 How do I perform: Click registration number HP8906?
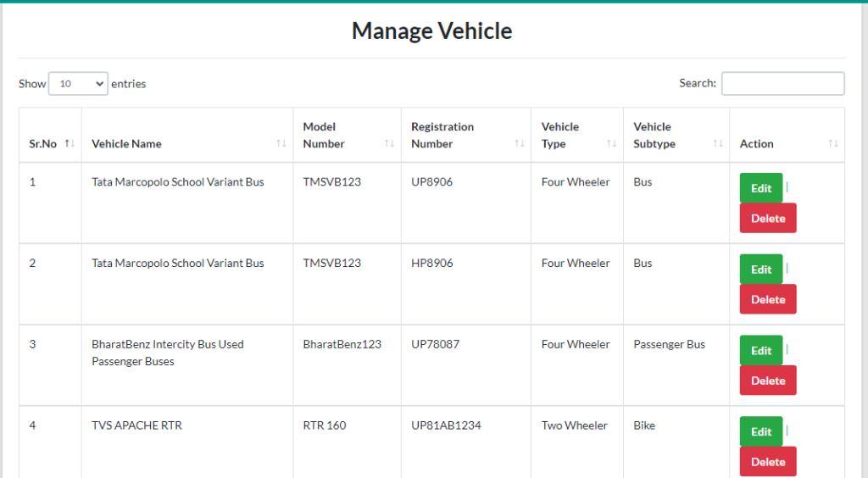431,264
